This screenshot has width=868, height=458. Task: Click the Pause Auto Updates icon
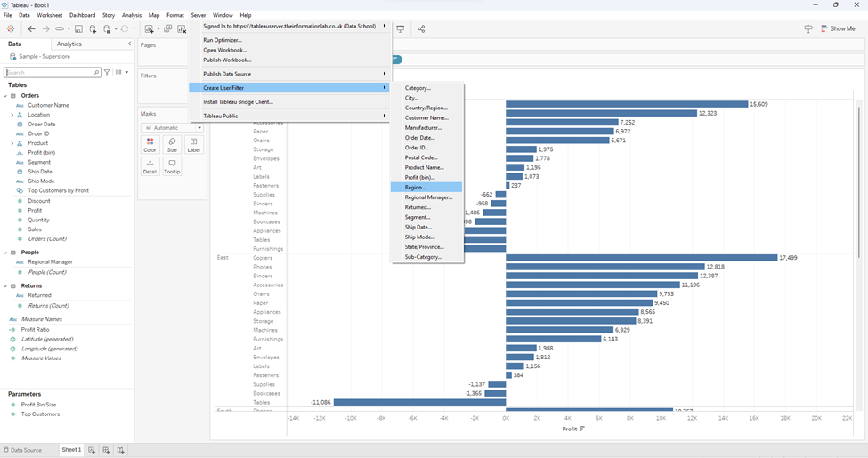tap(107, 28)
